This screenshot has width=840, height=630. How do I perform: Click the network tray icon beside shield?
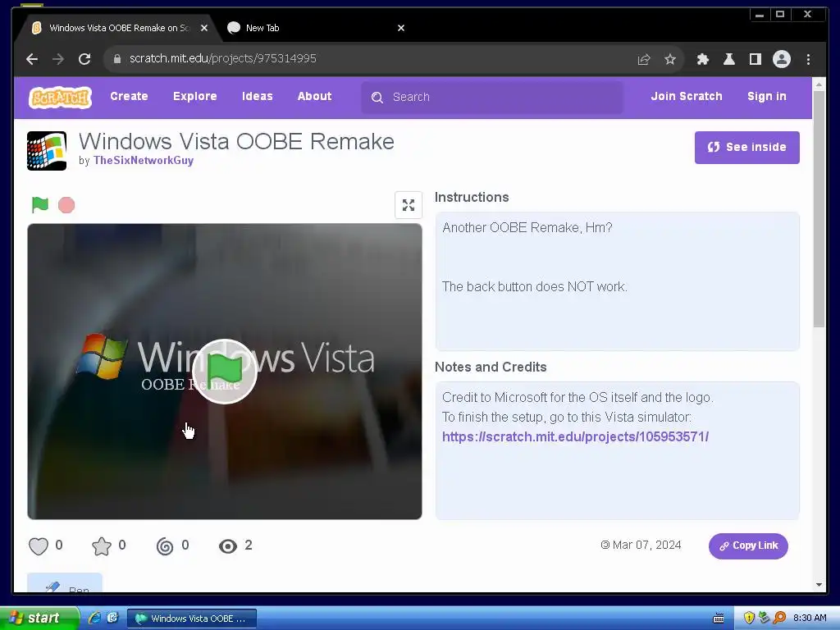click(x=764, y=618)
